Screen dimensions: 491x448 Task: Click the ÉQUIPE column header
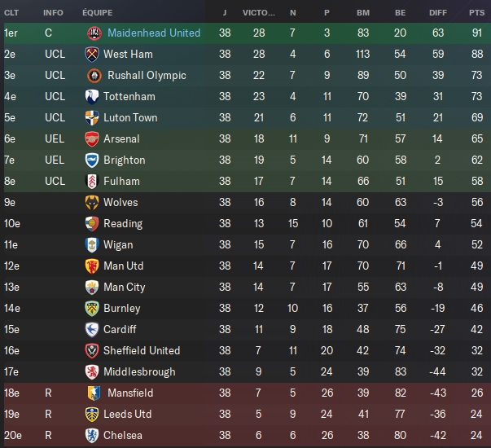coord(98,13)
